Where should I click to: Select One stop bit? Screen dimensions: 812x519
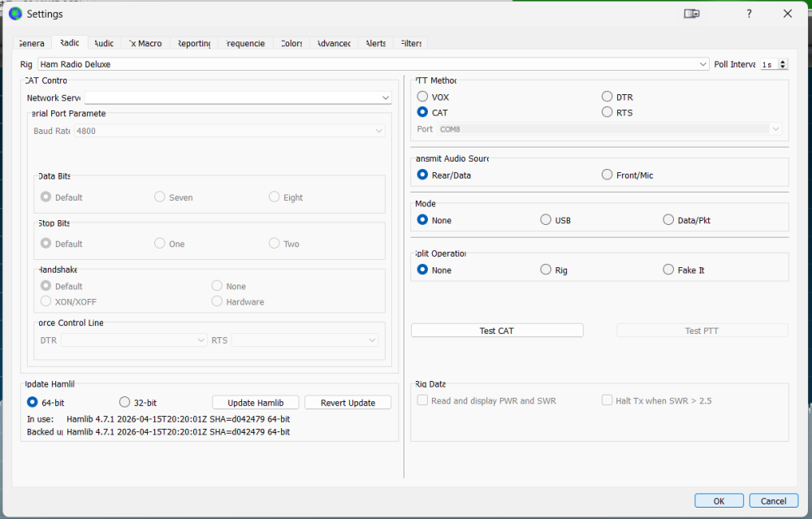170,244
